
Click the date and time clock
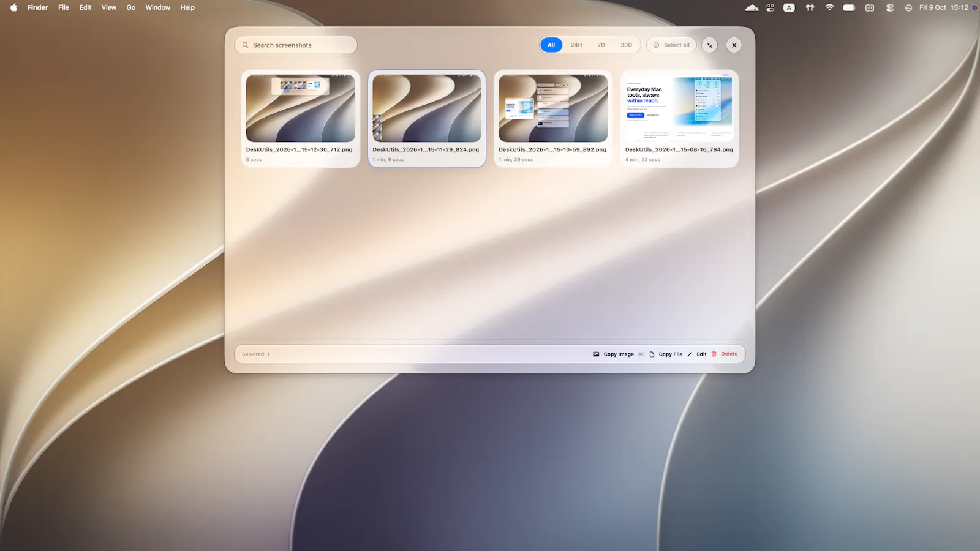point(943,7)
